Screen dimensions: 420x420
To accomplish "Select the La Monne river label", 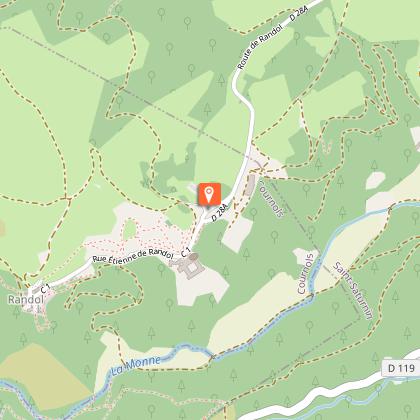I will coord(135,366).
